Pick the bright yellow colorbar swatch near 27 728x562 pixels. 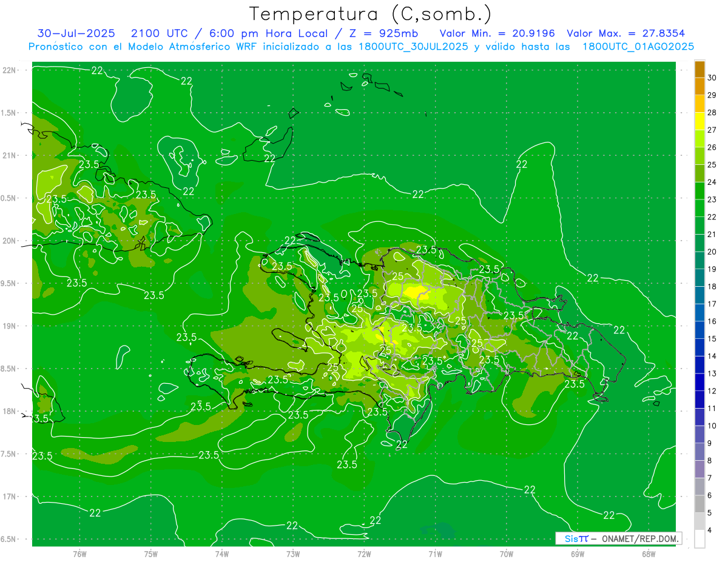point(699,121)
